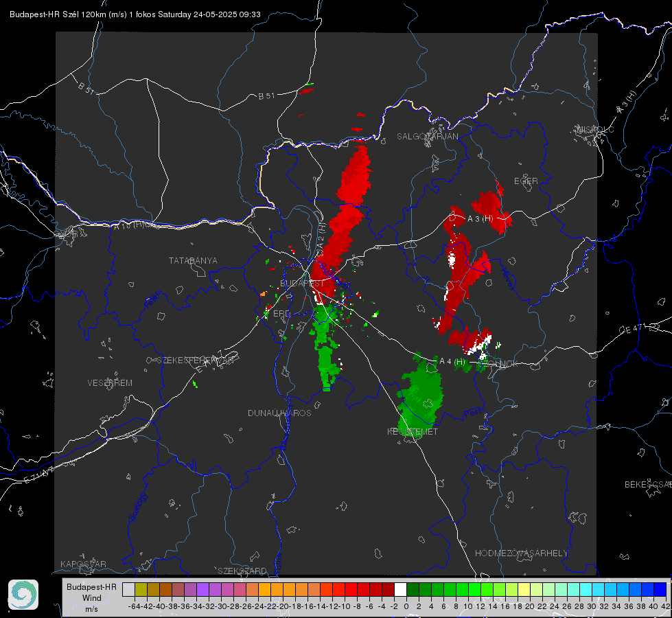
Task: Select the BEKESCSABA city label
Action: pyautogui.click(x=648, y=485)
